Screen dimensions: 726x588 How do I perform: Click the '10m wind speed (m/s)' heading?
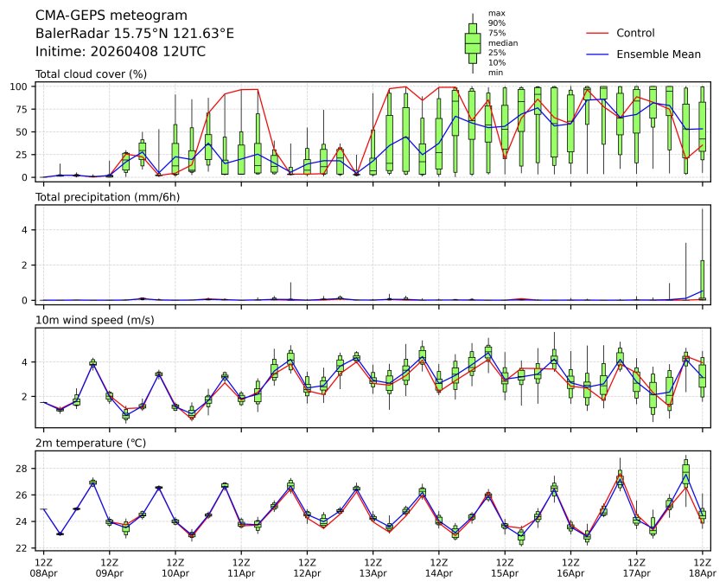point(95,321)
